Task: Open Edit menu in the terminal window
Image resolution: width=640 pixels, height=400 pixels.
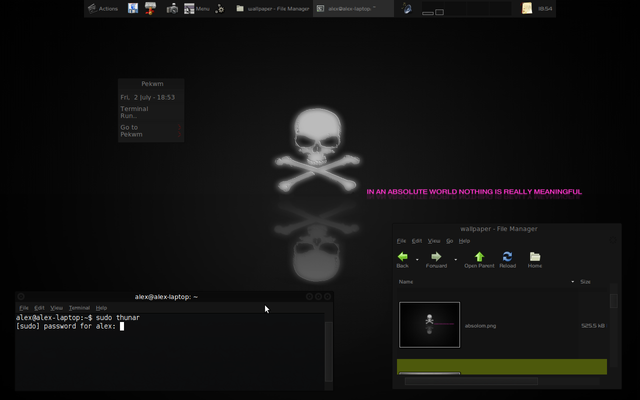Action: tap(39, 308)
